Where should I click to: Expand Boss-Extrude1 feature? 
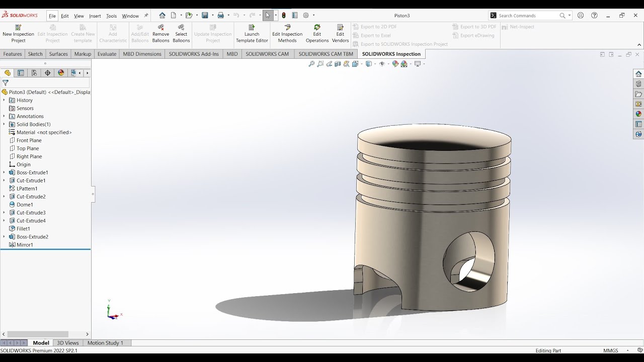[x=4, y=172]
